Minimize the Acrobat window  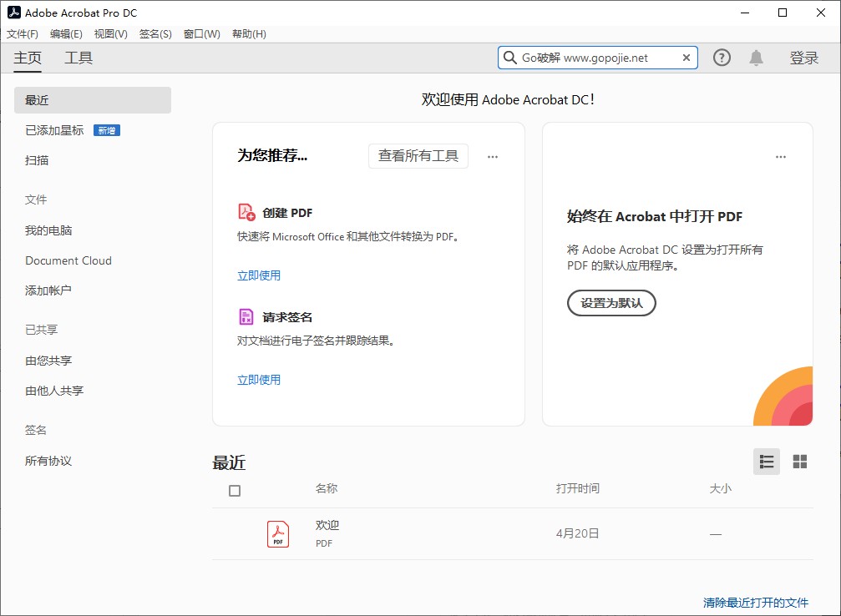[x=744, y=13]
